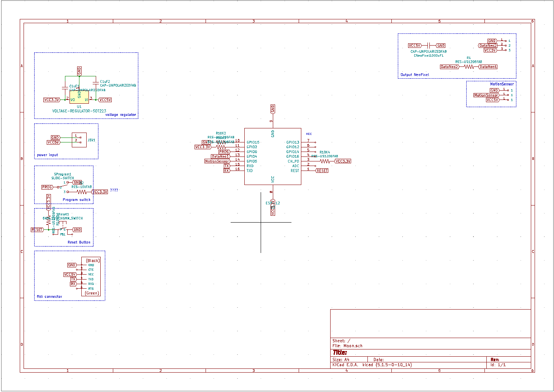The image size is (554, 392).
Task: Select the MotionSensor block title text
Action: (502, 84)
